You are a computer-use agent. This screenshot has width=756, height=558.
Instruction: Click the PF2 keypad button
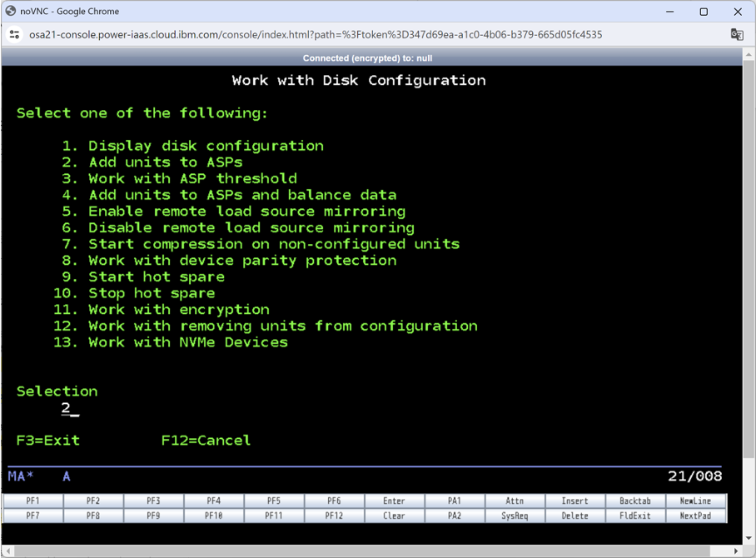click(x=93, y=501)
